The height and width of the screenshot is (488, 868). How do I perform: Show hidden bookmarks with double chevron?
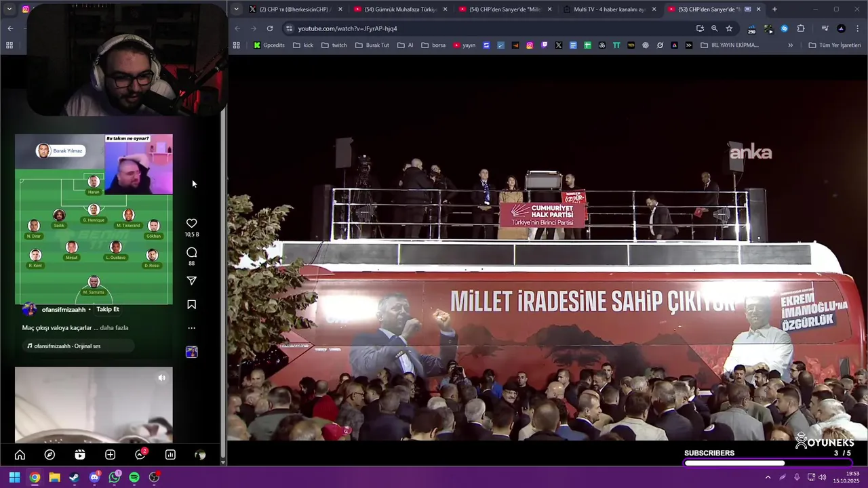click(790, 45)
